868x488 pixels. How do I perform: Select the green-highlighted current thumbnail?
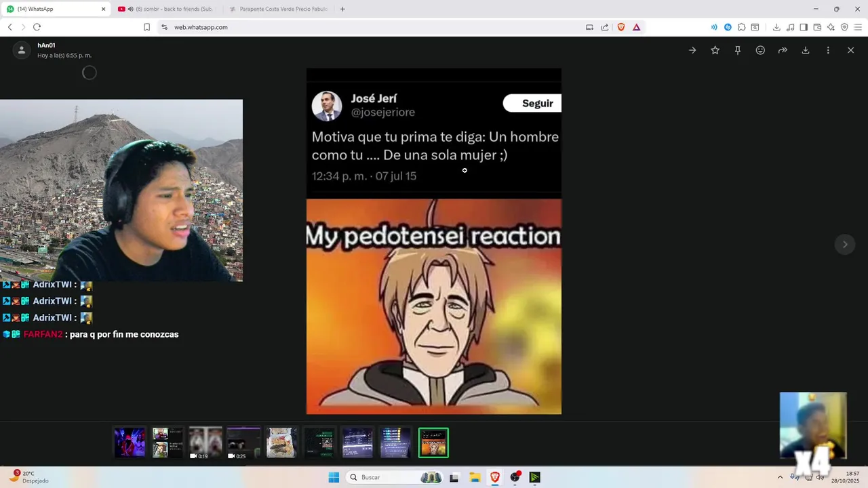click(x=433, y=443)
